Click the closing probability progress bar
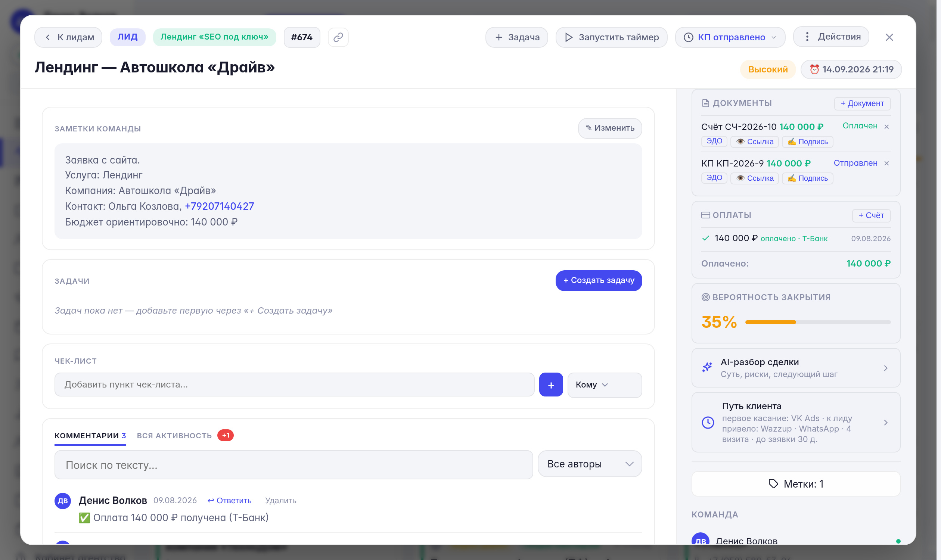This screenshot has height=560, width=941. click(x=817, y=322)
